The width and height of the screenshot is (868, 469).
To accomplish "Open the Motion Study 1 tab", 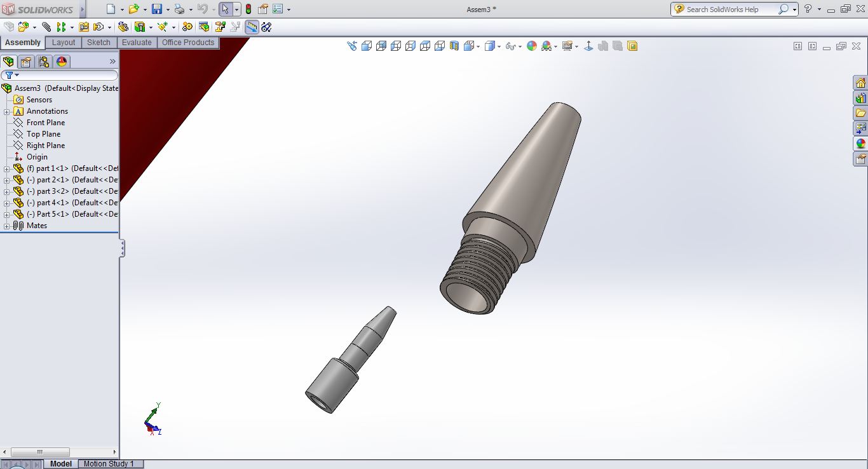I will point(109,464).
